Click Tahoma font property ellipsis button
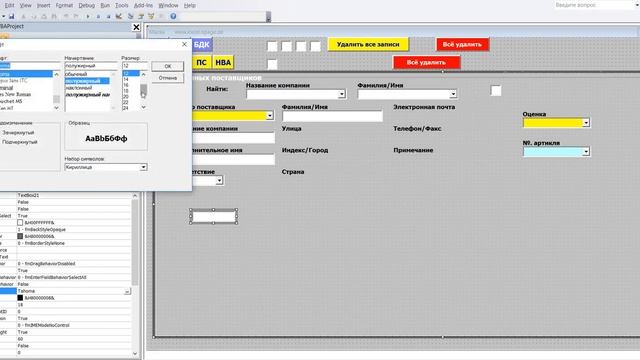Screen dimensions: 640x360 click(127, 291)
